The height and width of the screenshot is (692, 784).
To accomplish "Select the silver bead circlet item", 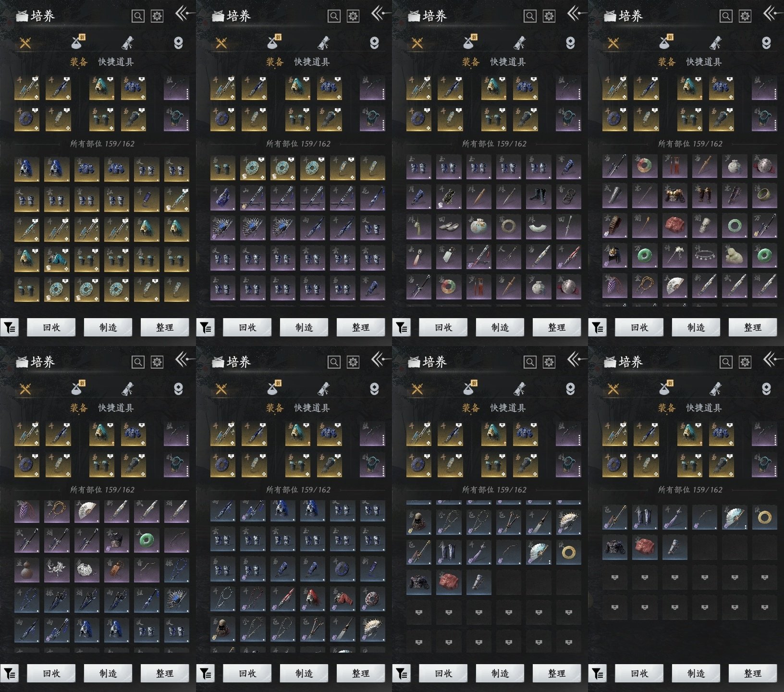I will coord(704,254).
